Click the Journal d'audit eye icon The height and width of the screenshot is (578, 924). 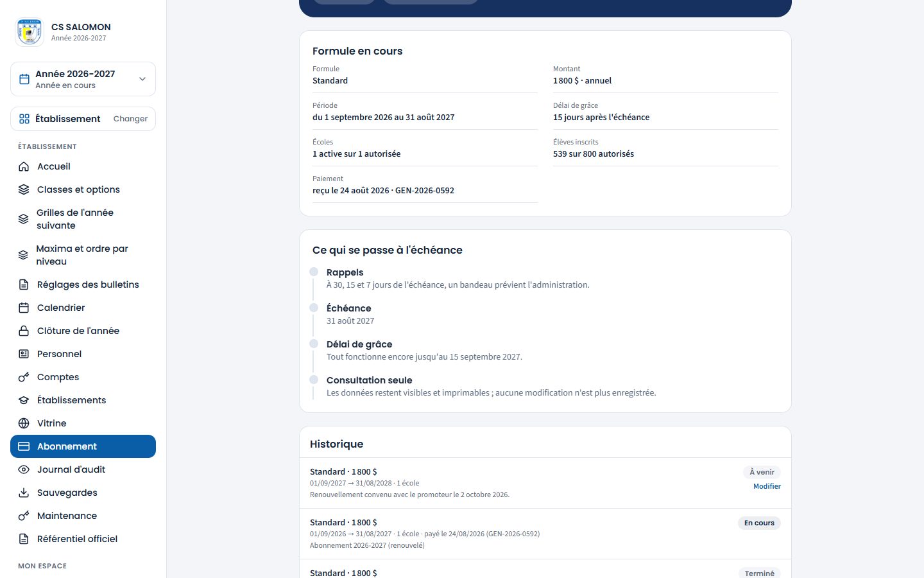[x=24, y=469]
